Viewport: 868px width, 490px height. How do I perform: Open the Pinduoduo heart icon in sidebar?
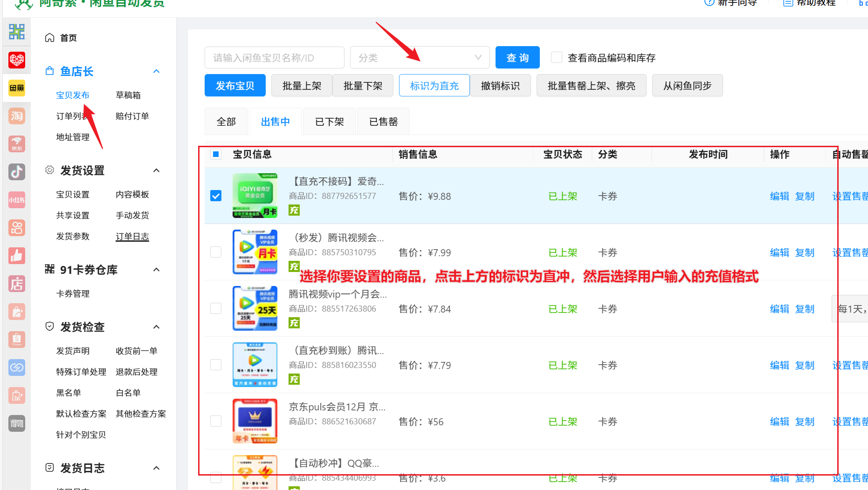point(17,60)
